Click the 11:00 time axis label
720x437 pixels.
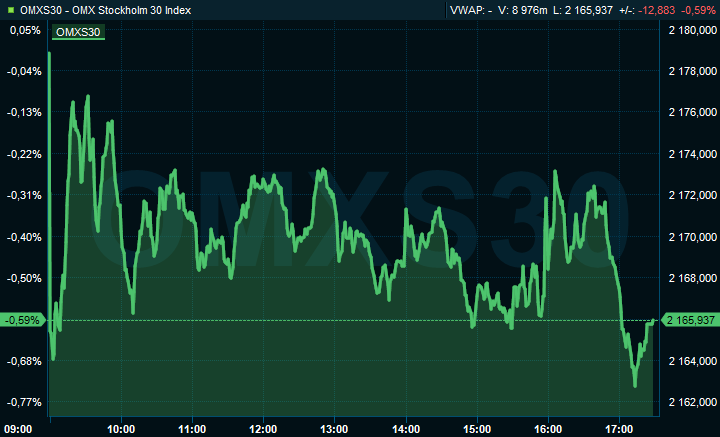point(192,430)
